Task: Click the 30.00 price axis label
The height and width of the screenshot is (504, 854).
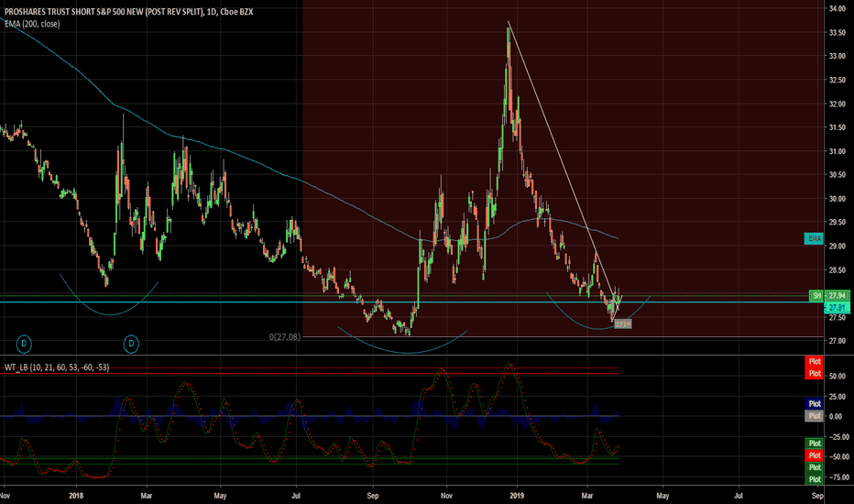Action: point(838,198)
